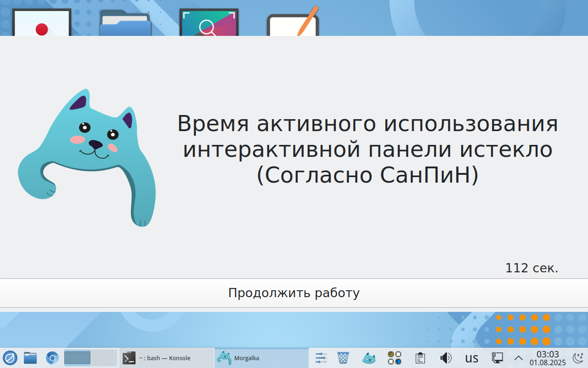Screen dimensions: 588x368
Task: Switch to the second virtual desktop in pager
Action: pos(104,357)
